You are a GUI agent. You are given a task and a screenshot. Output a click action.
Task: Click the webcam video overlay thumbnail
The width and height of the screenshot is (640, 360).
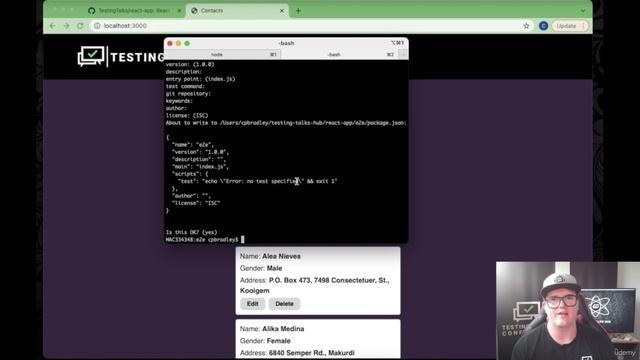568,311
